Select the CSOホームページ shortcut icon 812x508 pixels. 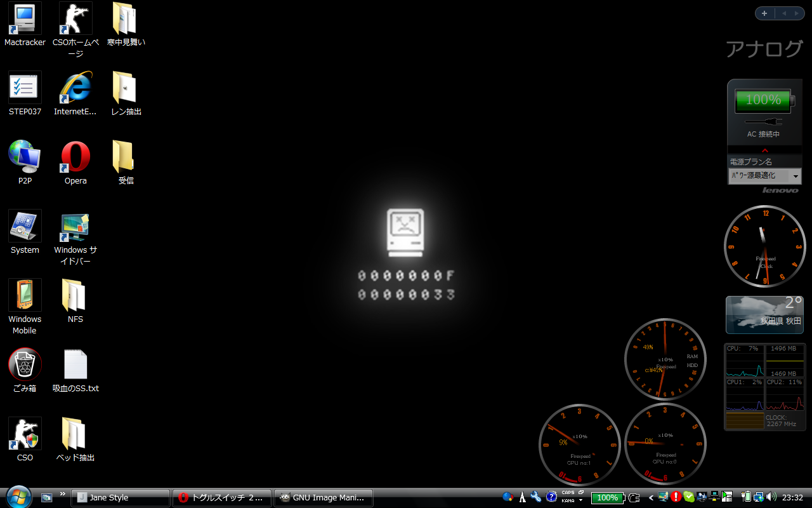point(75,30)
